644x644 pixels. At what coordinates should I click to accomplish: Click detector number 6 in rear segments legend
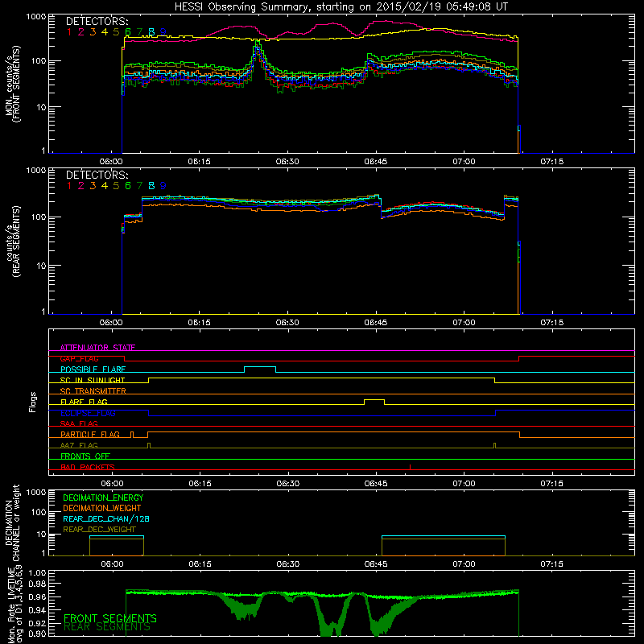coord(128,186)
